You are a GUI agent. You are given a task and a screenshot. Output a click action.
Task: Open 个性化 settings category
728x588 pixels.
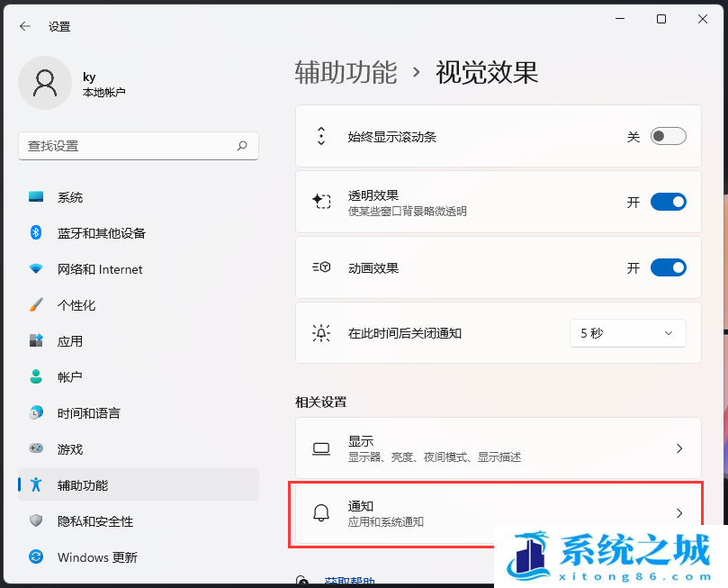[139, 304]
